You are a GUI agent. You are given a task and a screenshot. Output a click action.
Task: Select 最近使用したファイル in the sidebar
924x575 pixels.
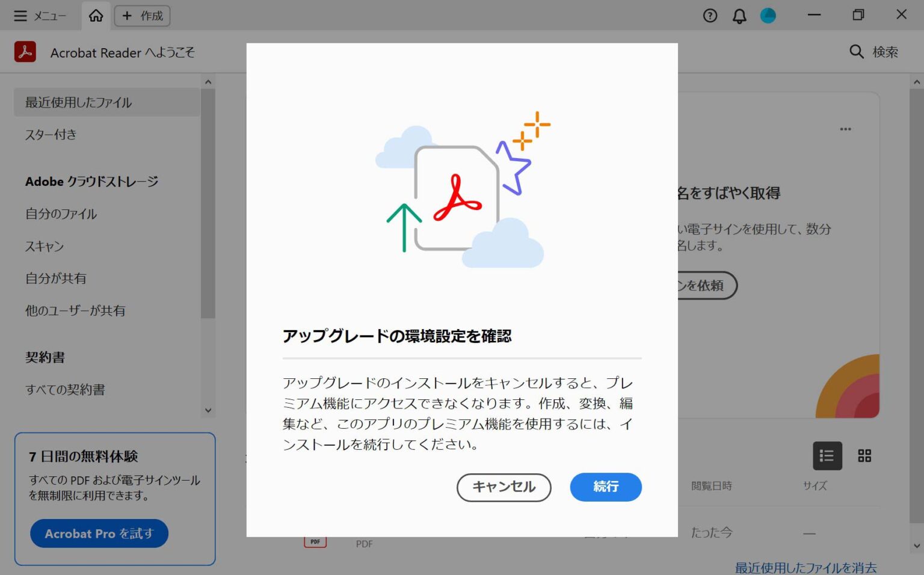(x=78, y=102)
